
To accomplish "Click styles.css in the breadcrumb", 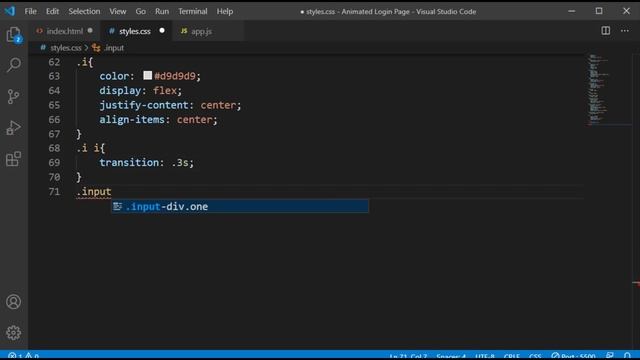I will 66,48.
